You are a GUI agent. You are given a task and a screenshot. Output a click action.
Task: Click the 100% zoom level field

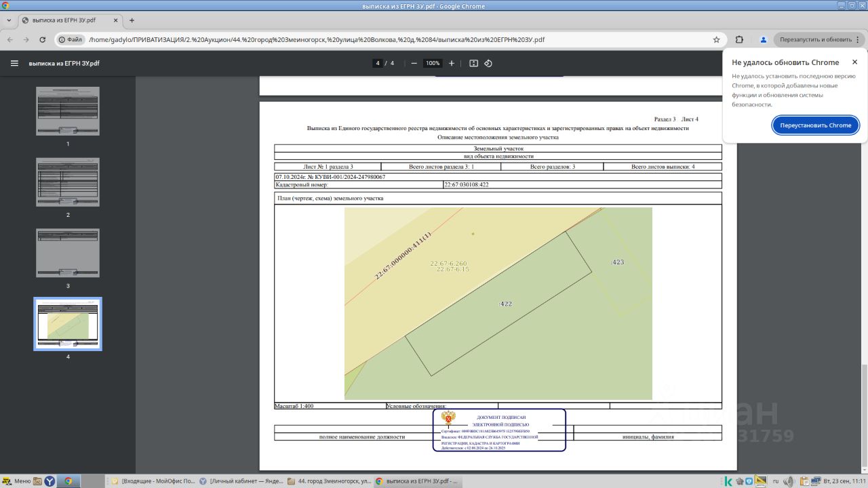coord(432,63)
